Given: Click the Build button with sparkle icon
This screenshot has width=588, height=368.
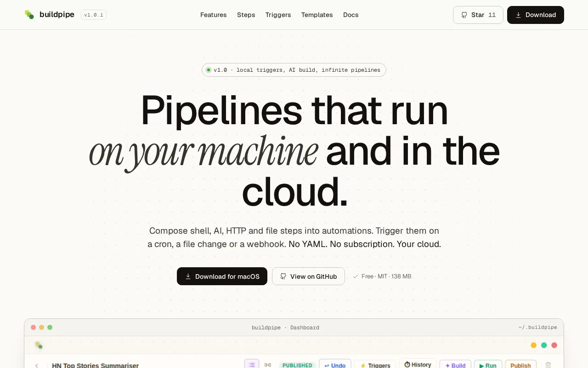Looking at the screenshot, I should point(455,365).
